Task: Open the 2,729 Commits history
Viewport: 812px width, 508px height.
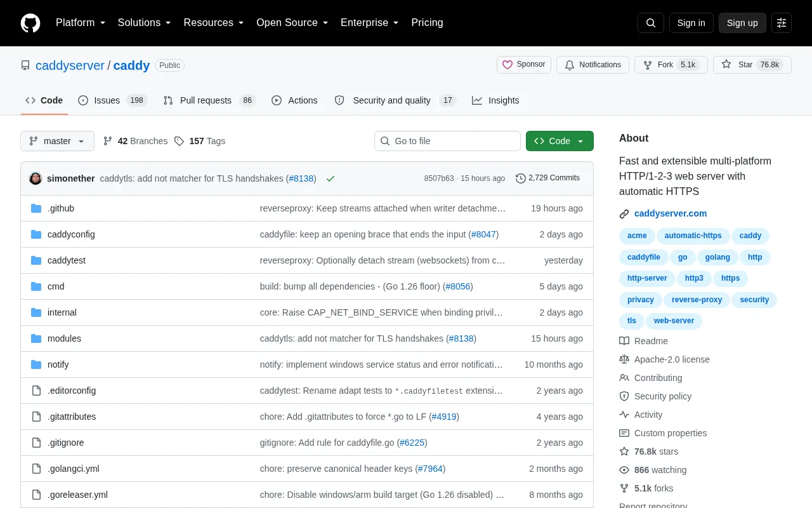Action: pyautogui.click(x=547, y=178)
